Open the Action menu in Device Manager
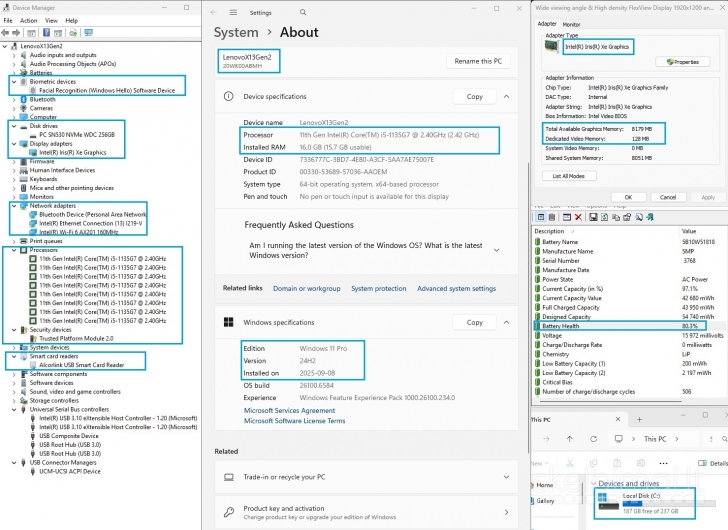 tap(28, 20)
